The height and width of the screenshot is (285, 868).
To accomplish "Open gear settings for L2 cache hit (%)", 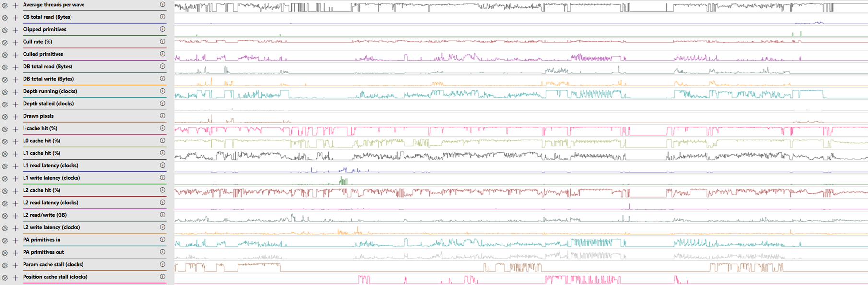I will 5,190.
